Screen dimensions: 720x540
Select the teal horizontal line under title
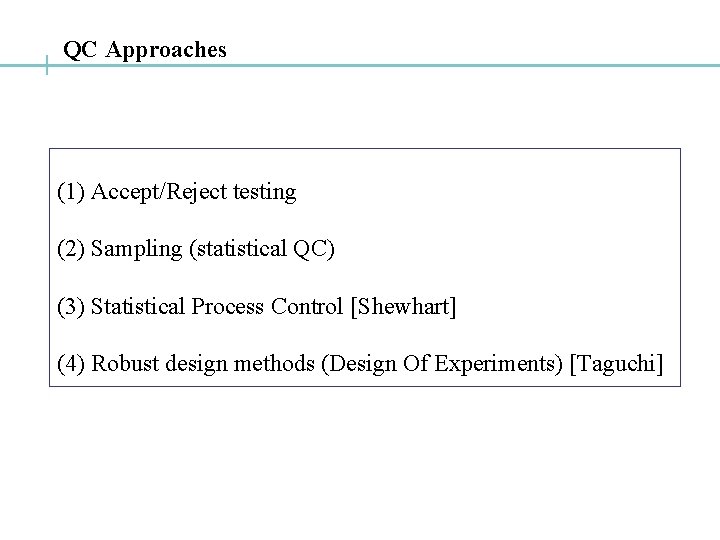pos(360,66)
